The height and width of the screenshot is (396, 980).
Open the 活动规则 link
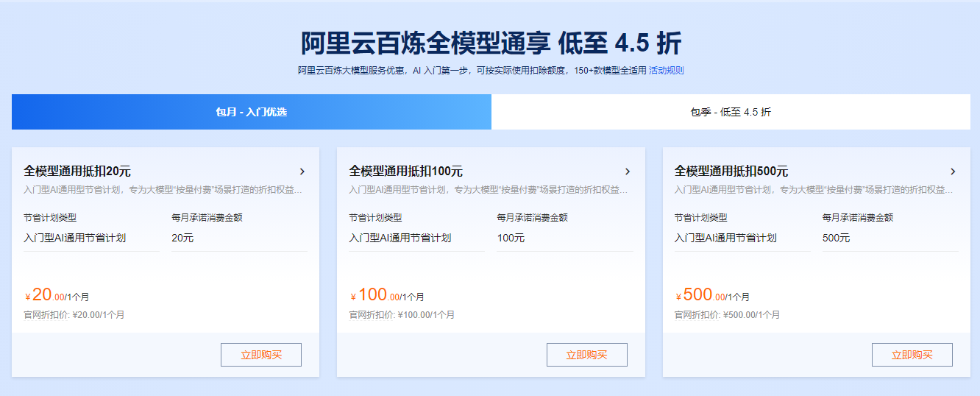pos(666,71)
